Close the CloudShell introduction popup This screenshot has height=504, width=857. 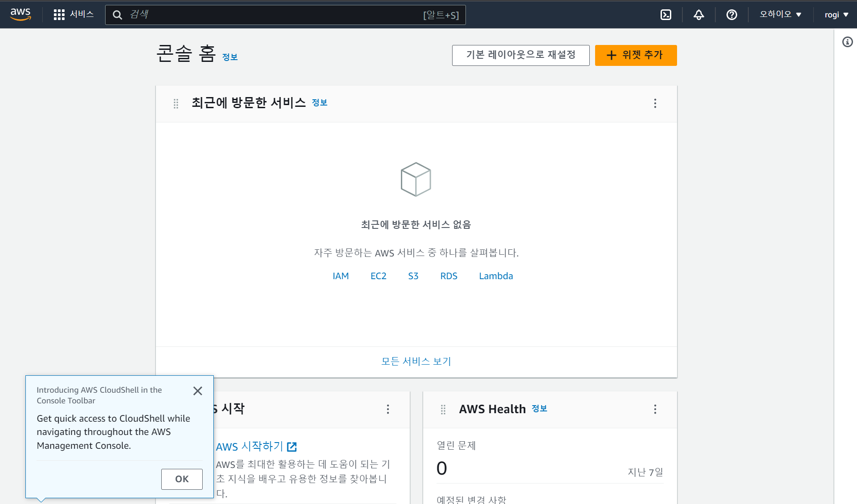(x=198, y=391)
